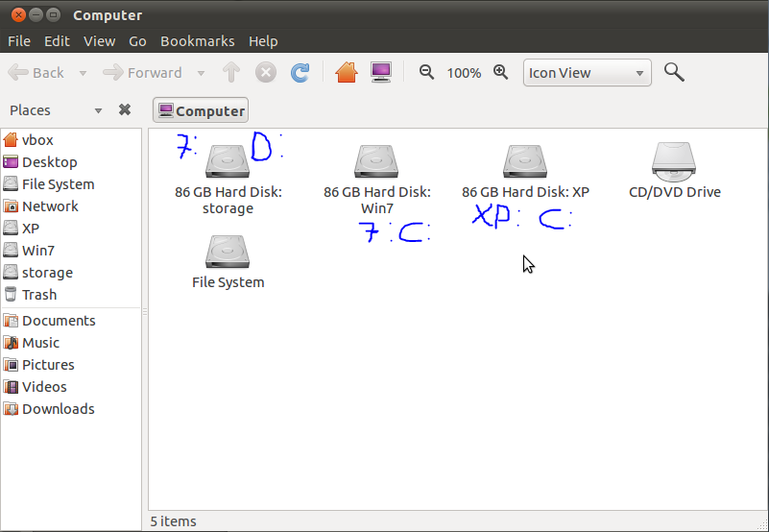769x532 pixels.
Task: Open Documents bookmark in sidebar
Action: point(72,321)
